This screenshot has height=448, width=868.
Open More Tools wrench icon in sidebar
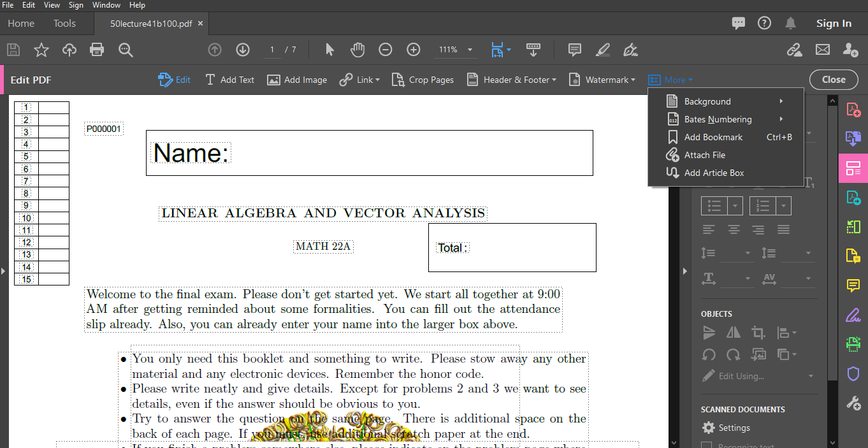pos(853,403)
